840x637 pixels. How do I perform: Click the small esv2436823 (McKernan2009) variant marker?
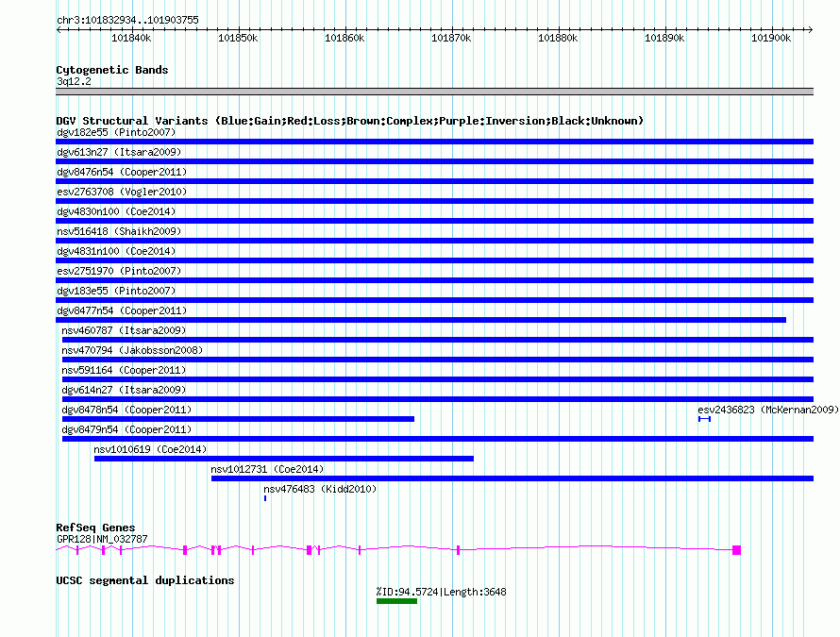click(x=704, y=419)
